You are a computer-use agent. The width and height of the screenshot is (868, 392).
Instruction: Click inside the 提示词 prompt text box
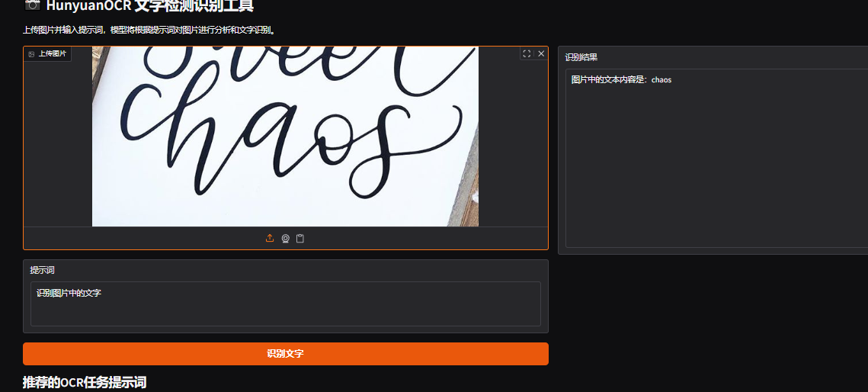(x=285, y=309)
